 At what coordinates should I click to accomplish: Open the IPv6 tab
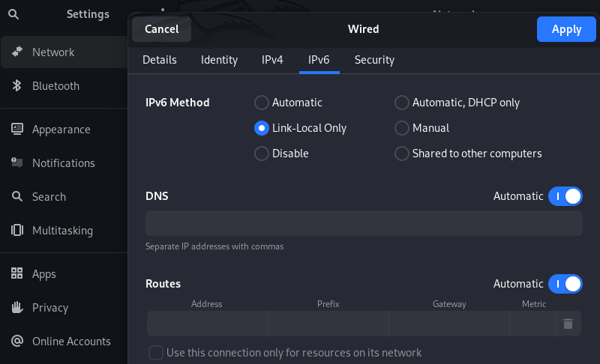pyautogui.click(x=319, y=60)
